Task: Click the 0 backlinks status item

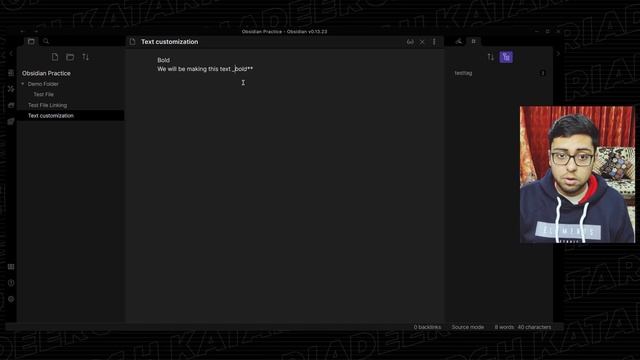Action: (427, 327)
